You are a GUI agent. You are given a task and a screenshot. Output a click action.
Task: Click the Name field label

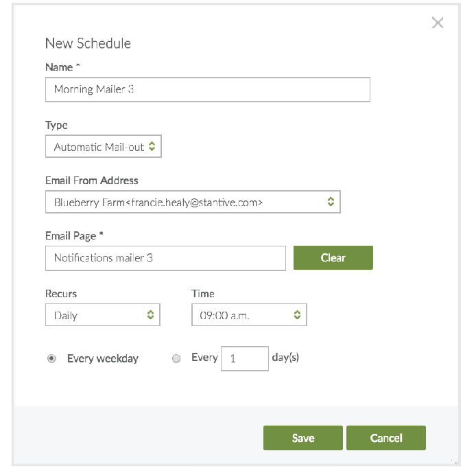pos(60,67)
